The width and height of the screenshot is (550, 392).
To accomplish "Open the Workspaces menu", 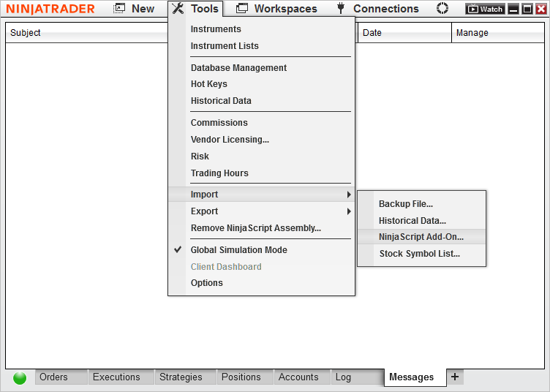I will click(285, 9).
